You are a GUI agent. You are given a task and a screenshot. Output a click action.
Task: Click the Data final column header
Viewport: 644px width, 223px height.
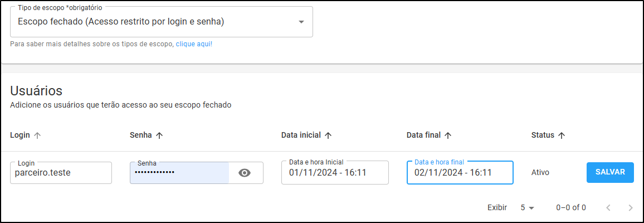point(423,135)
